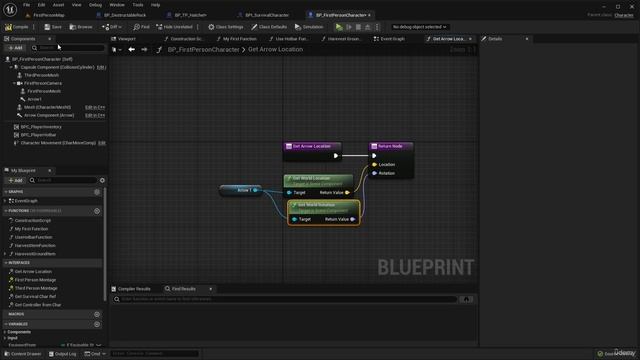Viewport: 640px width, 360px height.
Task: Click the Compile toolbar button
Action: (x=17, y=27)
